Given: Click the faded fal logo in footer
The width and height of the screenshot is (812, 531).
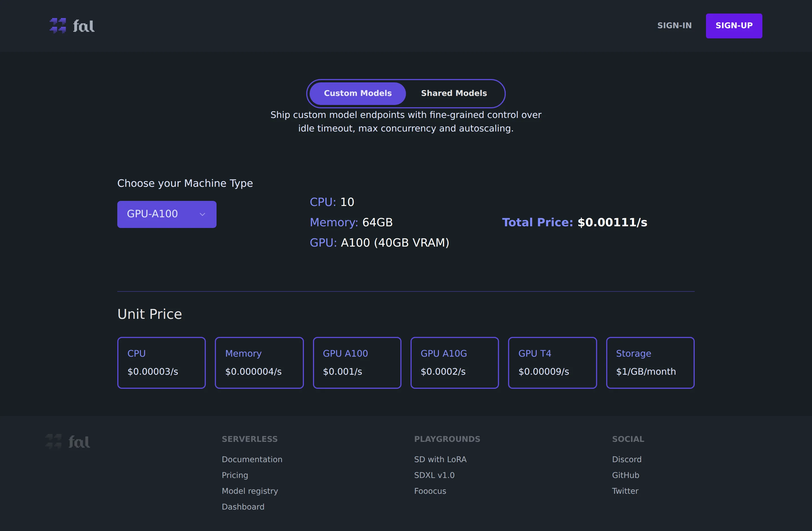Looking at the screenshot, I should pyautogui.click(x=68, y=442).
